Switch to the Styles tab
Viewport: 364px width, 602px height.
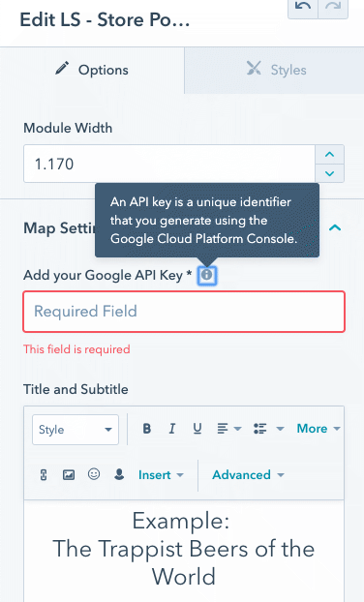tap(274, 71)
